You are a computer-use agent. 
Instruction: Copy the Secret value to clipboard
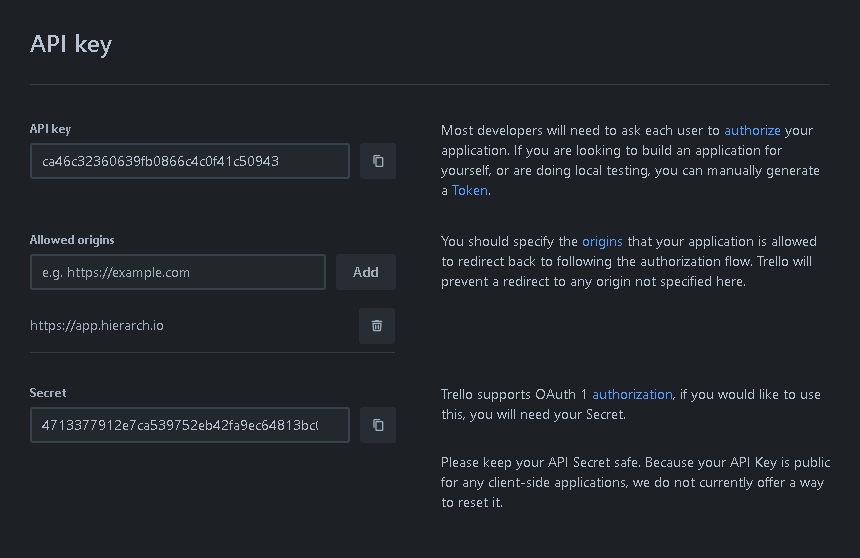click(x=378, y=425)
